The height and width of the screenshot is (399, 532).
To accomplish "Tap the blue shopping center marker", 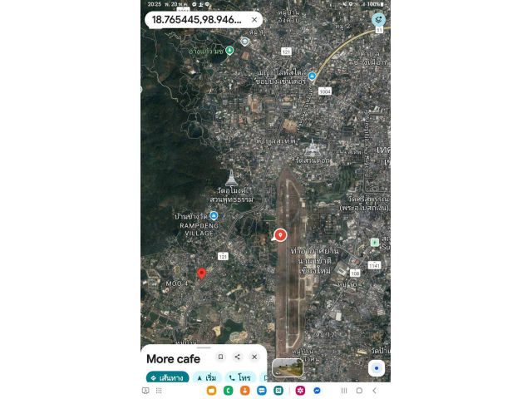I will (312, 76).
